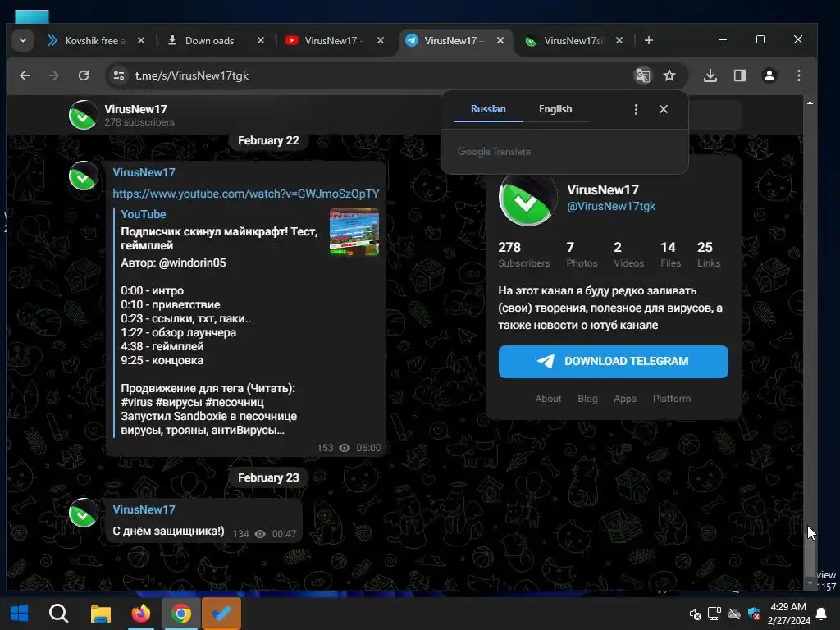Open the taskbar clock showing 4:29 AM
This screenshot has height=630, width=840.
click(x=788, y=614)
